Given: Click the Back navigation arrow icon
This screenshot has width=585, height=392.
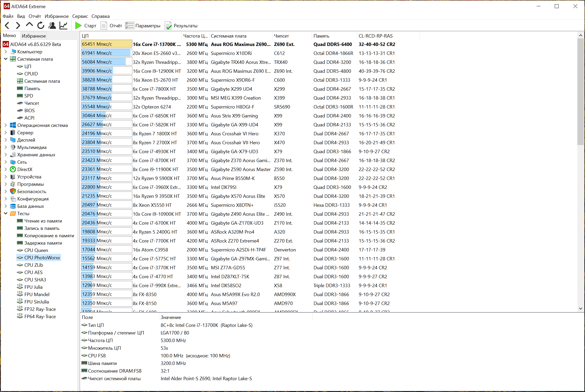Looking at the screenshot, I should pyautogui.click(x=7, y=25).
